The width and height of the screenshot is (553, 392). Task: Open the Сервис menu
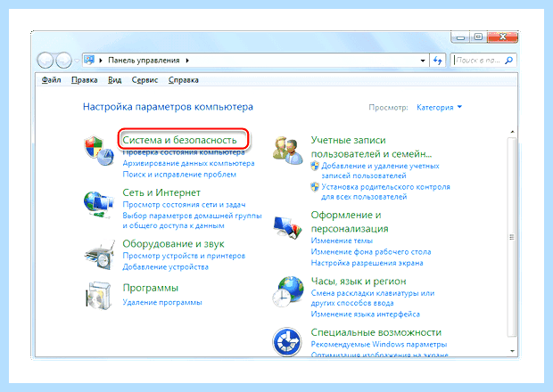(x=144, y=80)
